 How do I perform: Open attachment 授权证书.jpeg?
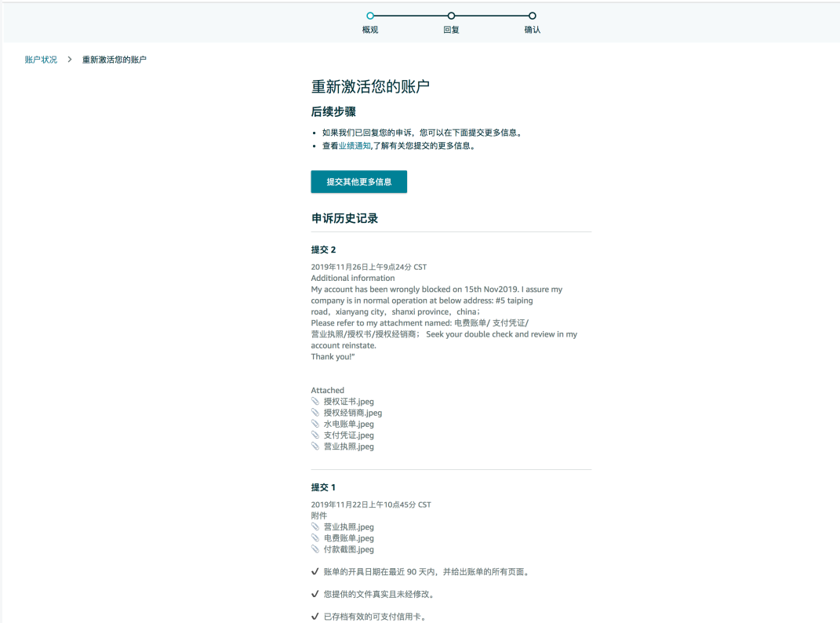(x=349, y=402)
